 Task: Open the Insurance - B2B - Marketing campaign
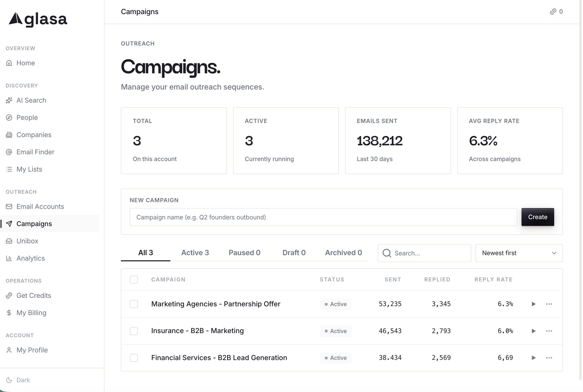(x=198, y=331)
